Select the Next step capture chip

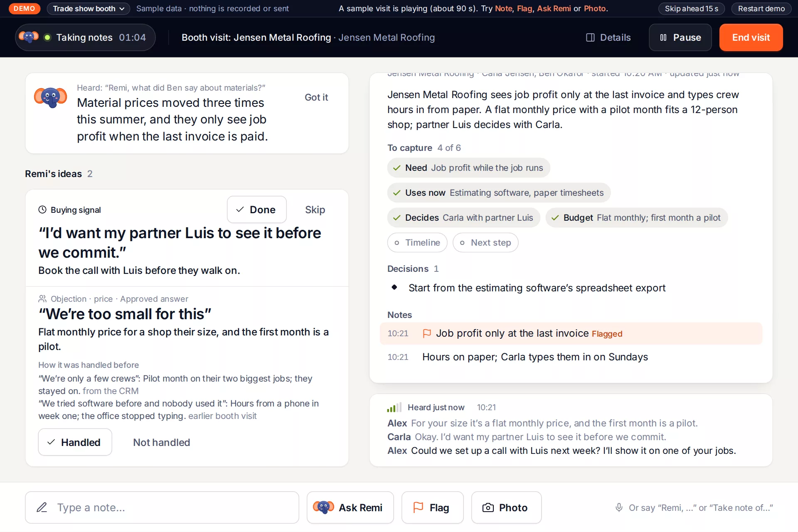485,243
